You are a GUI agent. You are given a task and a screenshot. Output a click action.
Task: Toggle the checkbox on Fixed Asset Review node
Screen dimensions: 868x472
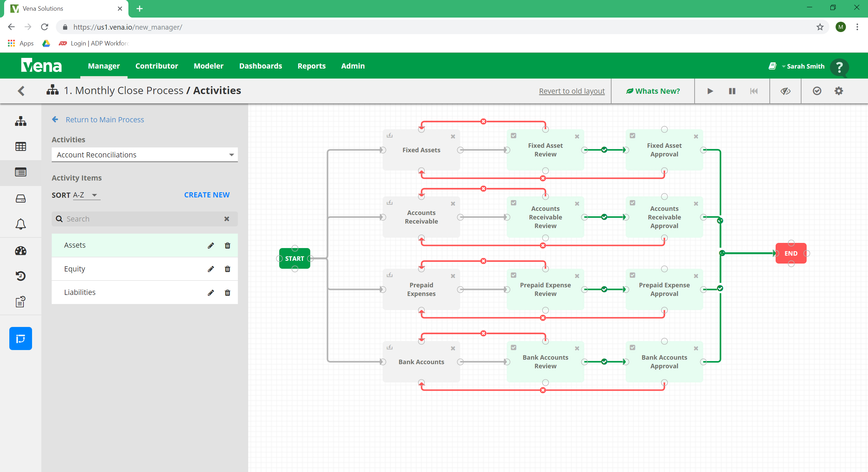coord(513,135)
